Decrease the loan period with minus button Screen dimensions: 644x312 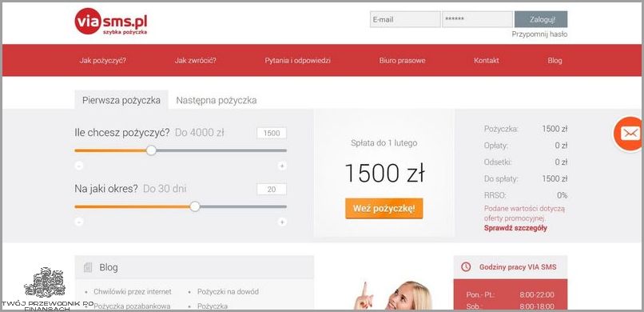point(79,222)
